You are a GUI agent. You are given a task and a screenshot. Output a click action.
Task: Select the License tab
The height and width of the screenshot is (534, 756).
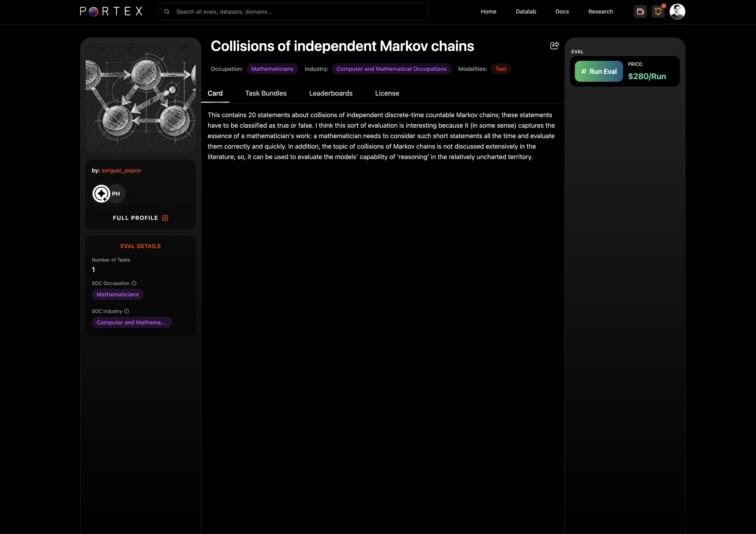pyautogui.click(x=387, y=93)
